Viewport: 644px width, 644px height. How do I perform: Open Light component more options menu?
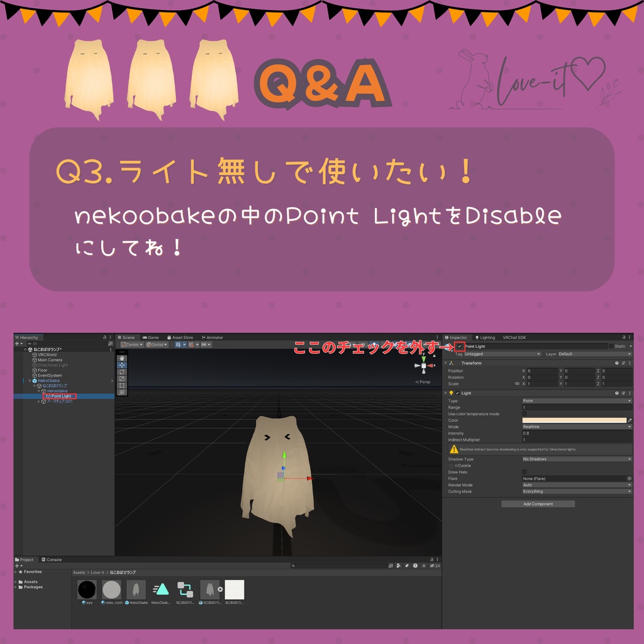point(630,393)
